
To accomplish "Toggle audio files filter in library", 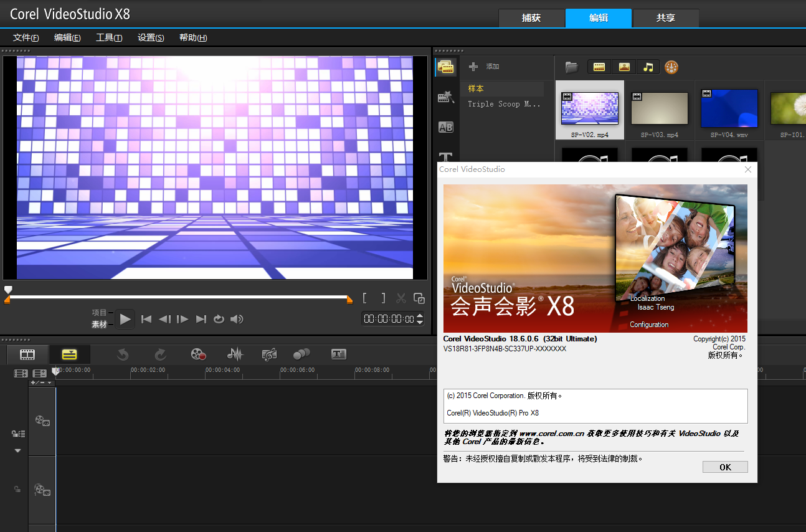I will coord(648,67).
